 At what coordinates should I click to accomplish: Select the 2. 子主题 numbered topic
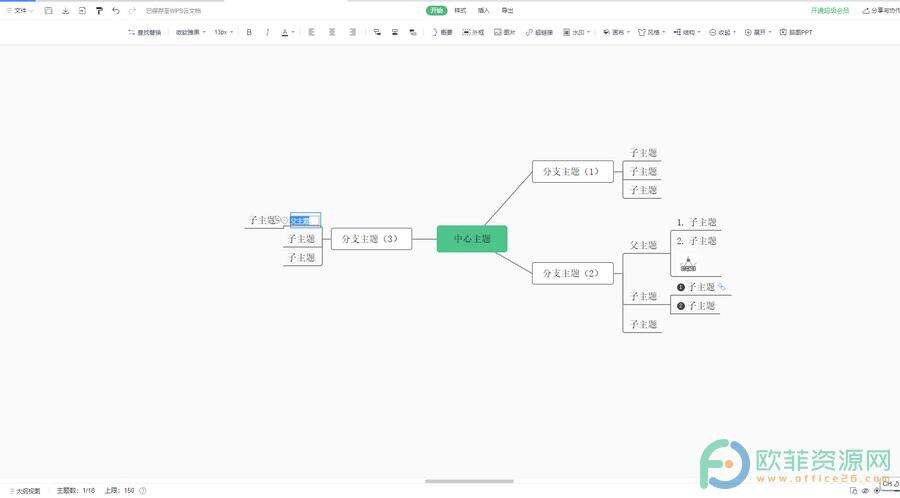(697, 241)
